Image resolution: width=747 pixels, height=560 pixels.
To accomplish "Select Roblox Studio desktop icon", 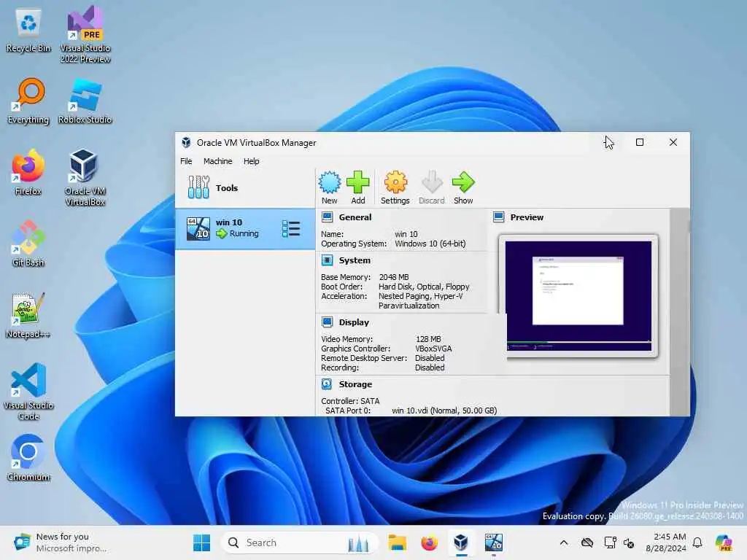I will point(85,101).
